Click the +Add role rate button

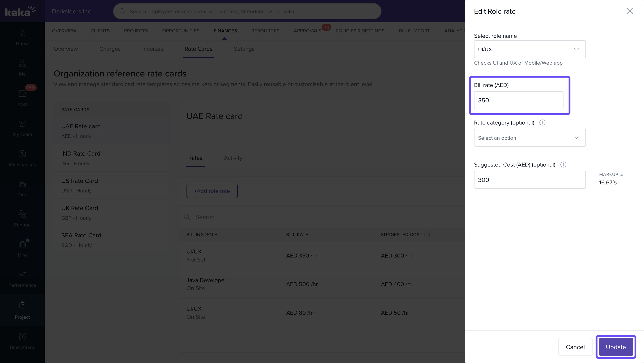(x=212, y=191)
